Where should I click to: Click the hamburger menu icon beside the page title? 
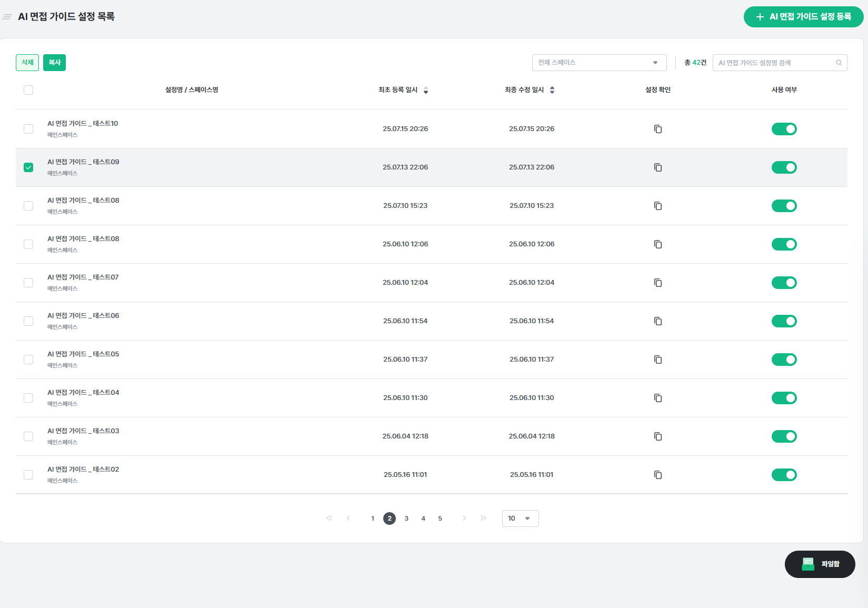(x=7, y=17)
